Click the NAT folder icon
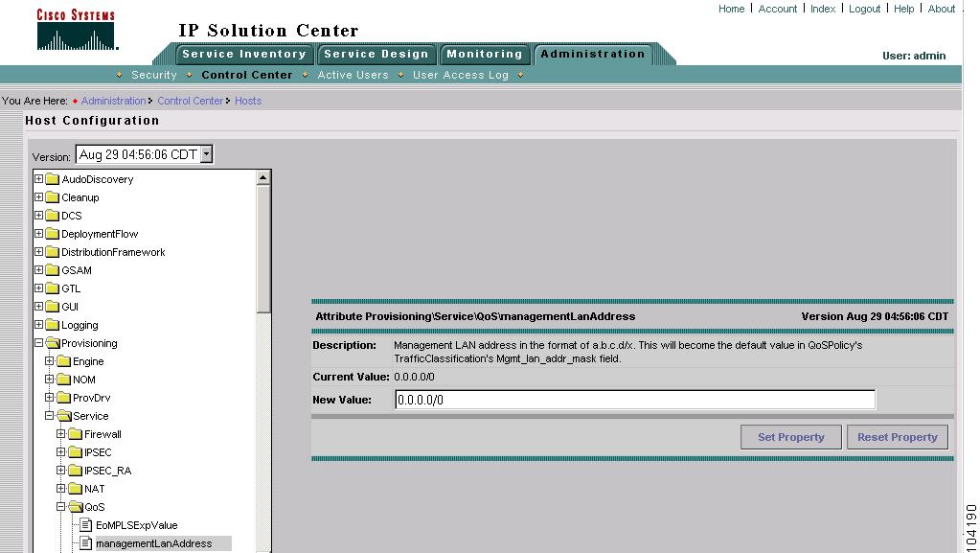980x553 pixels. coord(75,489)
